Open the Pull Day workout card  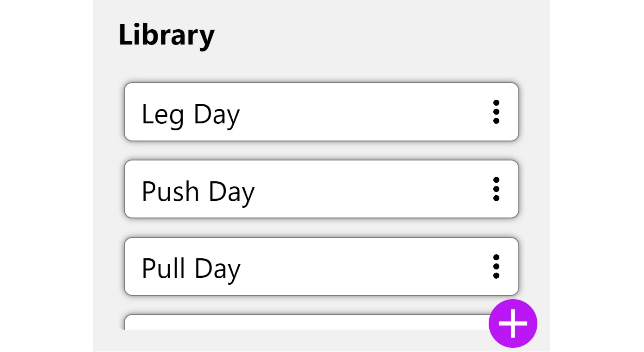pyautogui.click(x=321, y=267)
